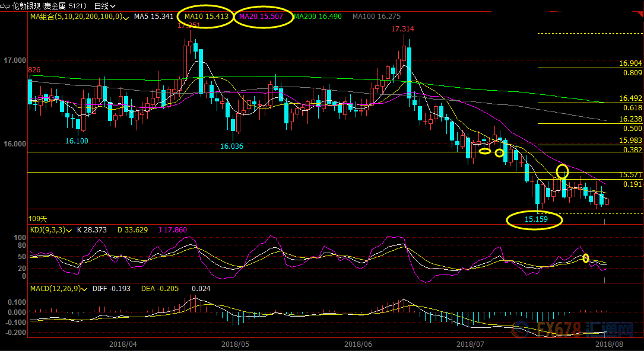
Task: Select the MA100 16.275 readout
Action: click(377, 17)
